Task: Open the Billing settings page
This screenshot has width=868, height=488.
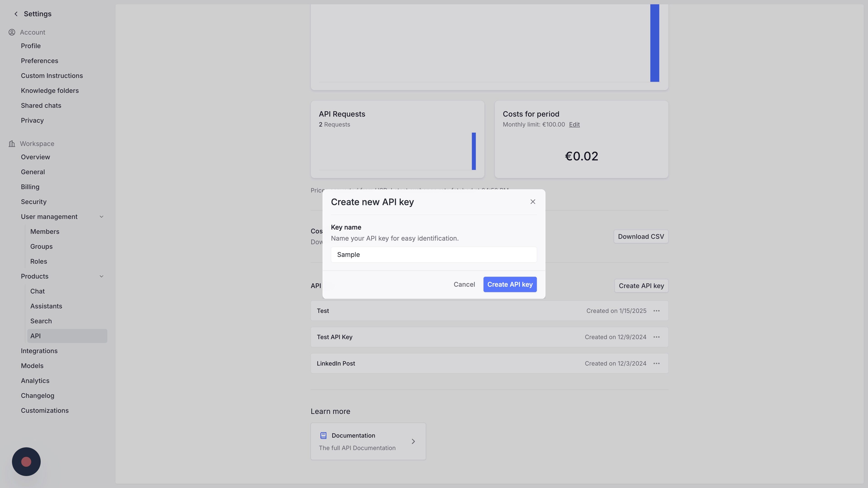Action: (x=30, y=187)
